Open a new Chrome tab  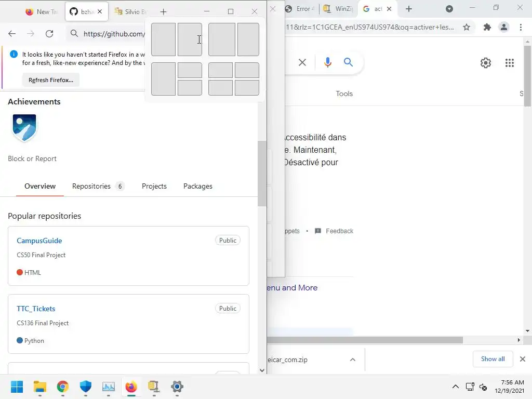click(x=409, y=9)
